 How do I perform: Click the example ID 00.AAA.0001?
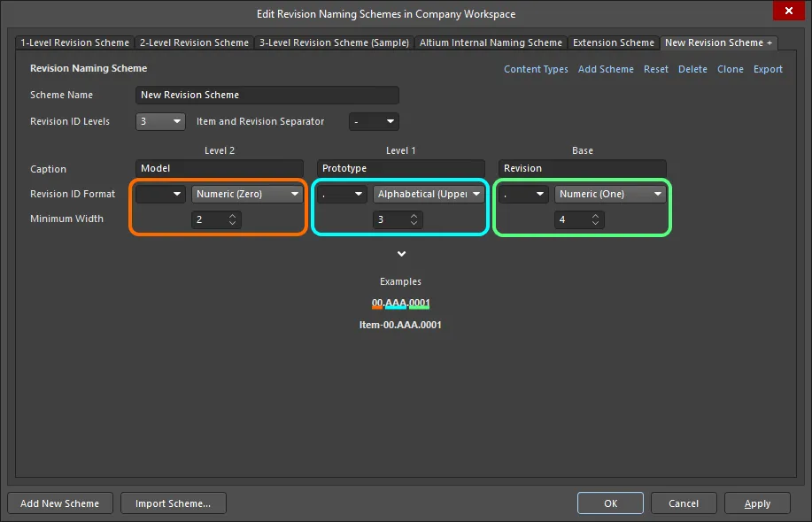click(x=401, y=303)
